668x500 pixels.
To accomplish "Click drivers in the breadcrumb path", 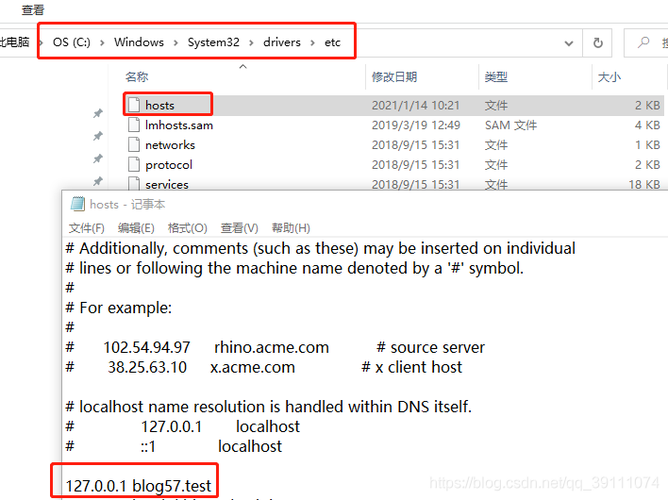I will (282, 42).
